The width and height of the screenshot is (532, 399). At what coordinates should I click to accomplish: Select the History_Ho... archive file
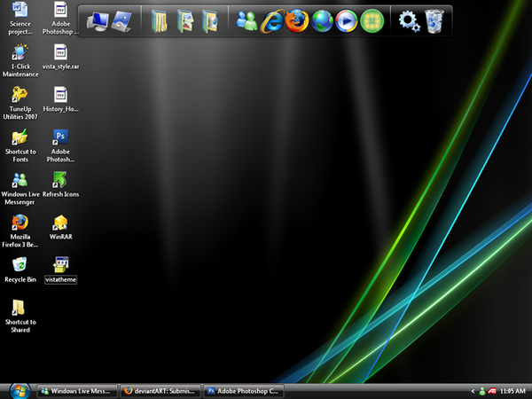coord(60,99)
